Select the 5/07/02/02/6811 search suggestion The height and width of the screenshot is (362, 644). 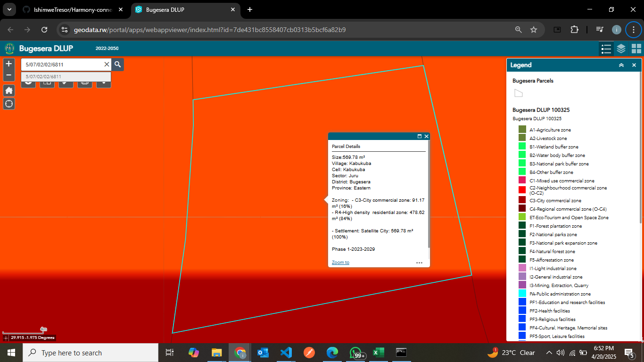66,76
